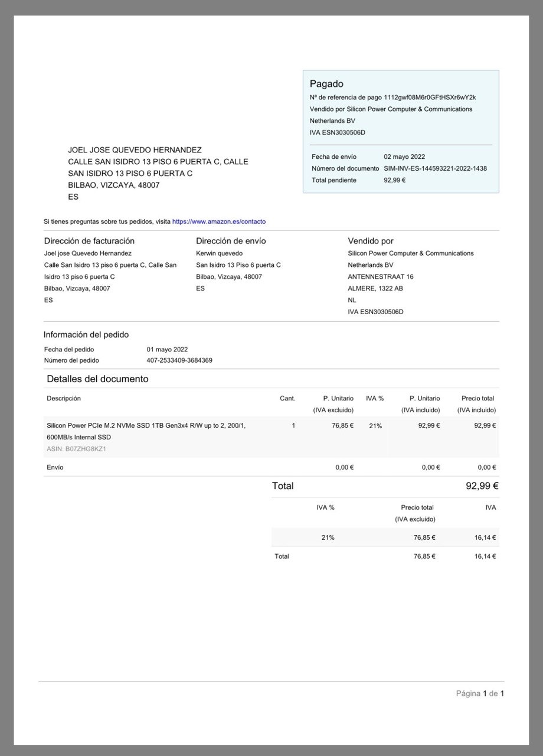Click the 'Dirección de envío' heading
This screenshot has width=543, height=756.
(231, 241)
